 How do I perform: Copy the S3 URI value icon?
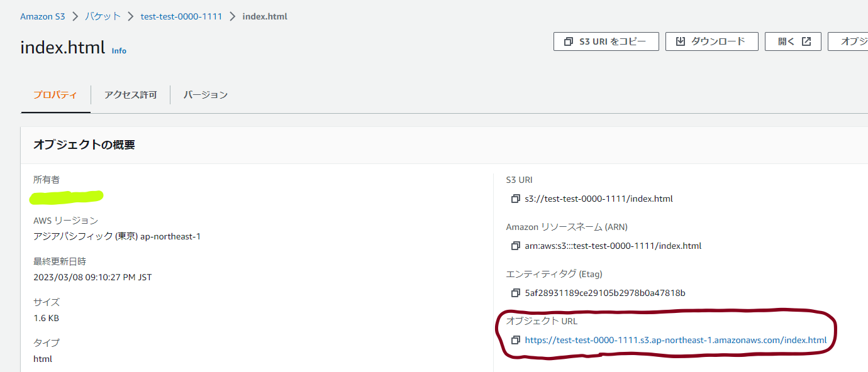[516, 199]
